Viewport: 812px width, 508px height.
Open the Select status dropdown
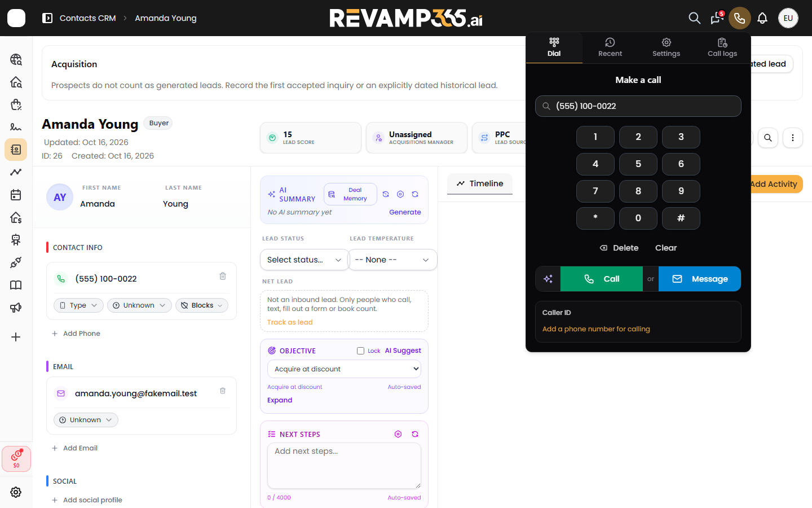(304, 260)
